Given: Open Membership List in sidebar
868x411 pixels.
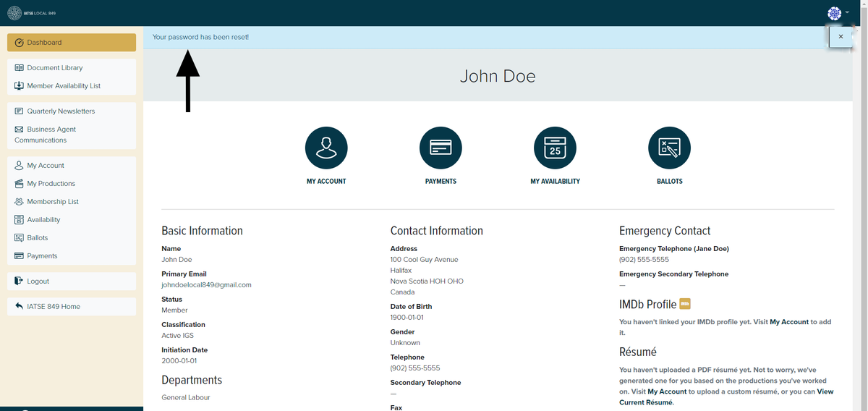Looking at the screenshot, I should 72,202.
